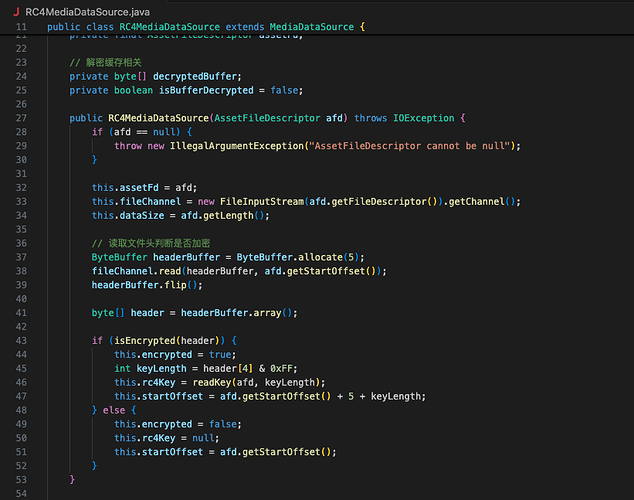Click the closing brace on line 53
634x500 pixels.
tap(72, 480)
